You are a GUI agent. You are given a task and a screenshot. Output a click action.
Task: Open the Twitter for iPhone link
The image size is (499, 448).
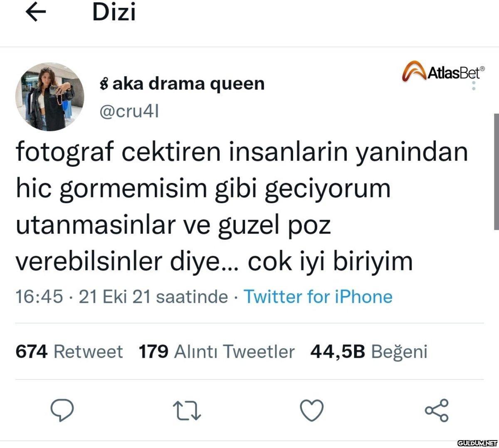318,297
